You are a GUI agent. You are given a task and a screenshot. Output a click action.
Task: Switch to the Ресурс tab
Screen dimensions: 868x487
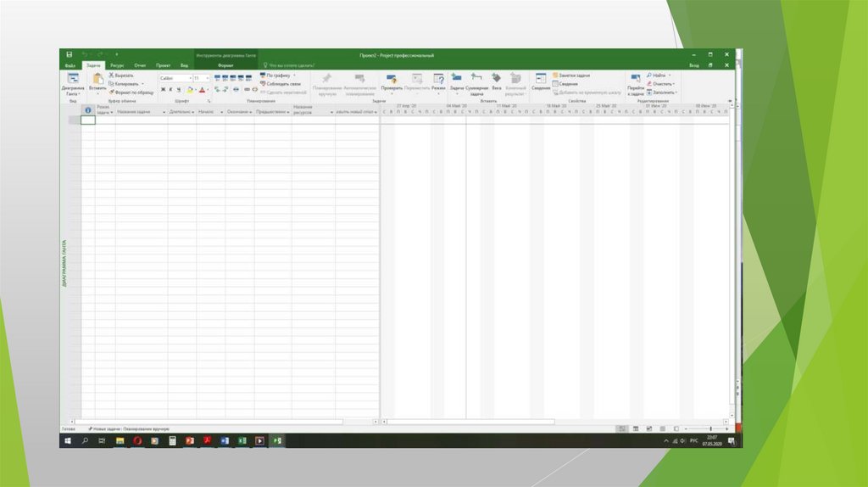pyautogui.click(x=117, y=65)
